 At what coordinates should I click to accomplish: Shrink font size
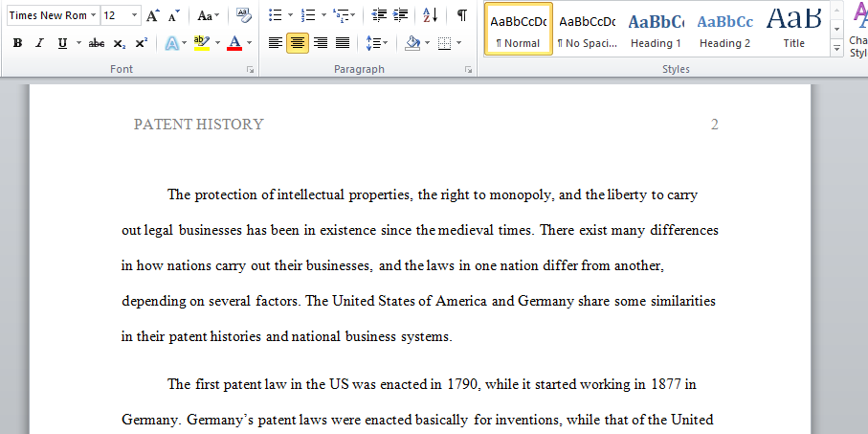coord(174,15)
